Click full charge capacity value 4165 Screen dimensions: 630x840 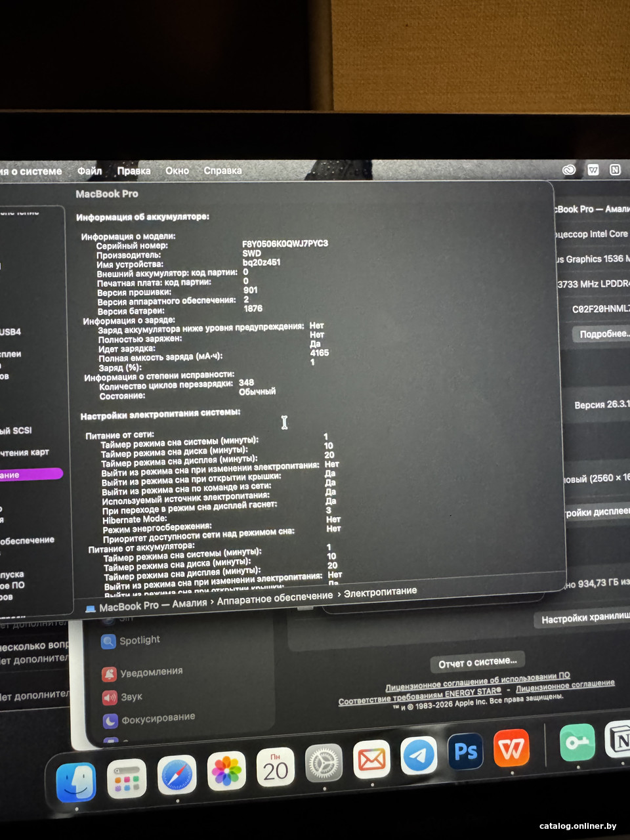[320, 352]
